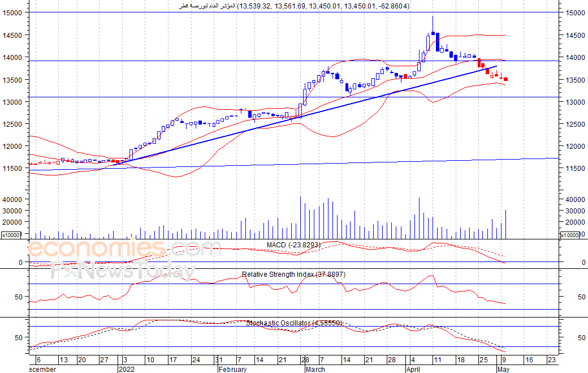This screenshot has height=373, width=588.
Task: Click the 11500 price label on right axis
Action: click(575, 169)
